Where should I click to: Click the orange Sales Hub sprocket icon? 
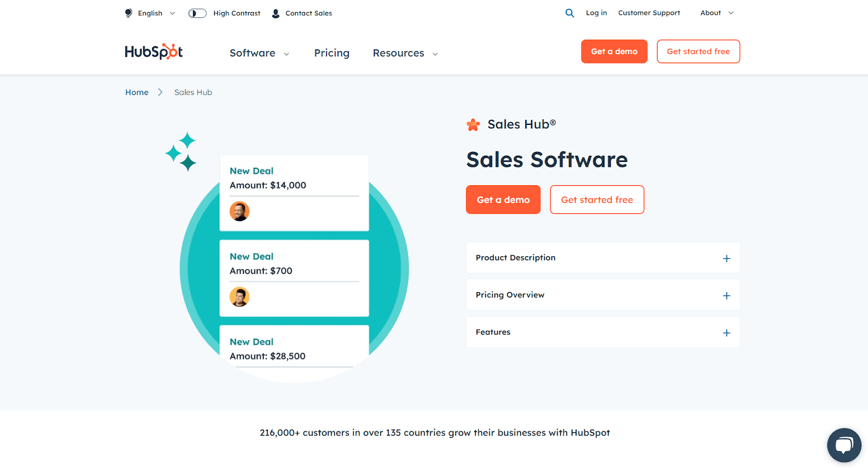tap(473, 125)
